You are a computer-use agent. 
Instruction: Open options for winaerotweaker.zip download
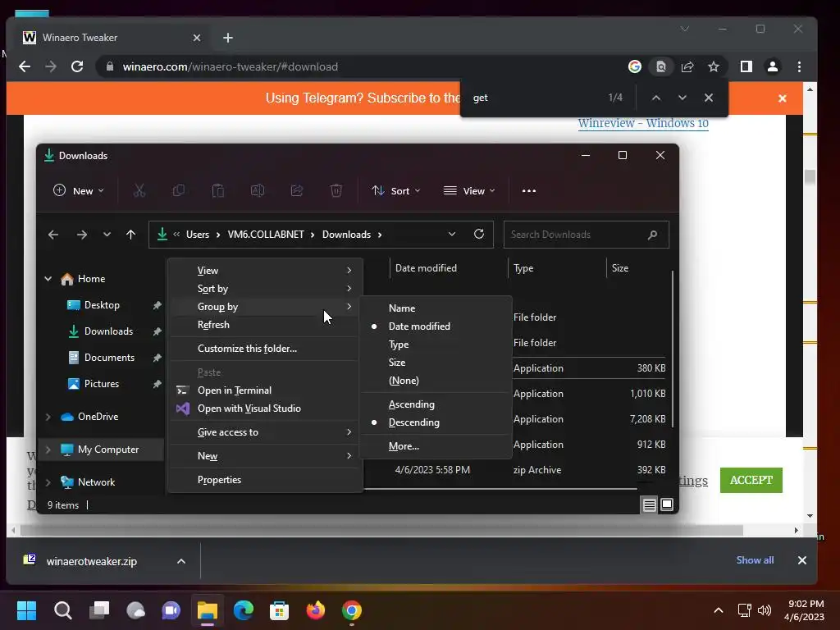181,561
